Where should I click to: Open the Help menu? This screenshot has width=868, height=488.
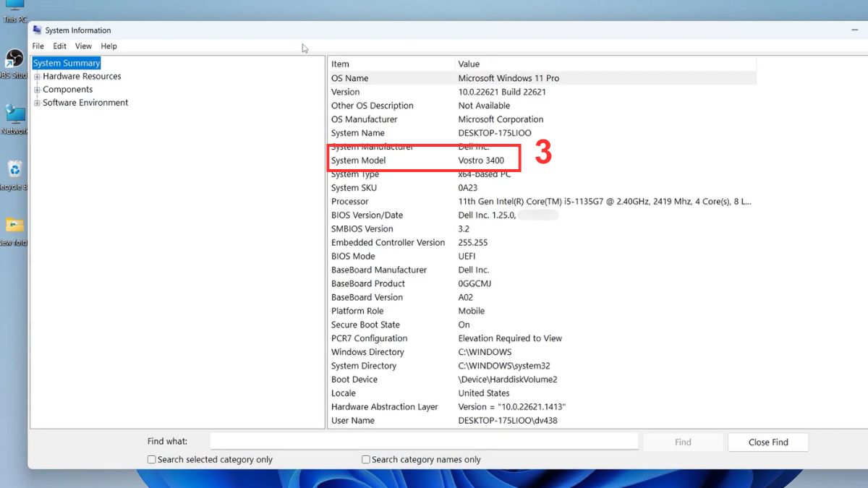(109, 46)
